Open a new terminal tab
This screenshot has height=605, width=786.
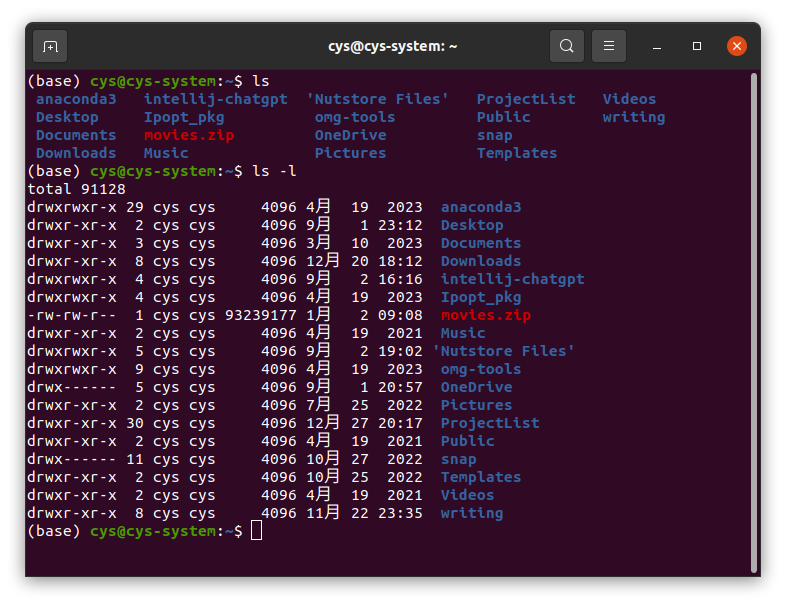[50, 46]
